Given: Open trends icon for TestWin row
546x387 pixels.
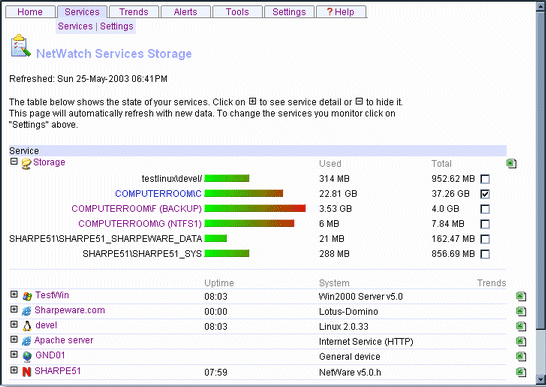Looking at the screenshot, I should point(521,296).
